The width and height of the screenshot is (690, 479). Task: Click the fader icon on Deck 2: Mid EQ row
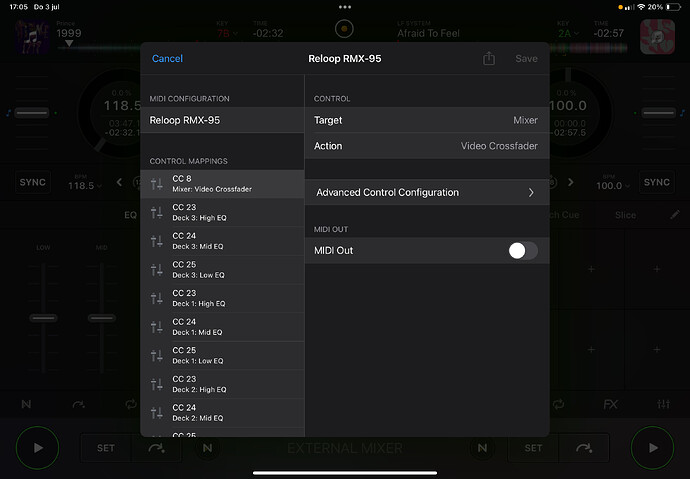click(x=157, y=413)
